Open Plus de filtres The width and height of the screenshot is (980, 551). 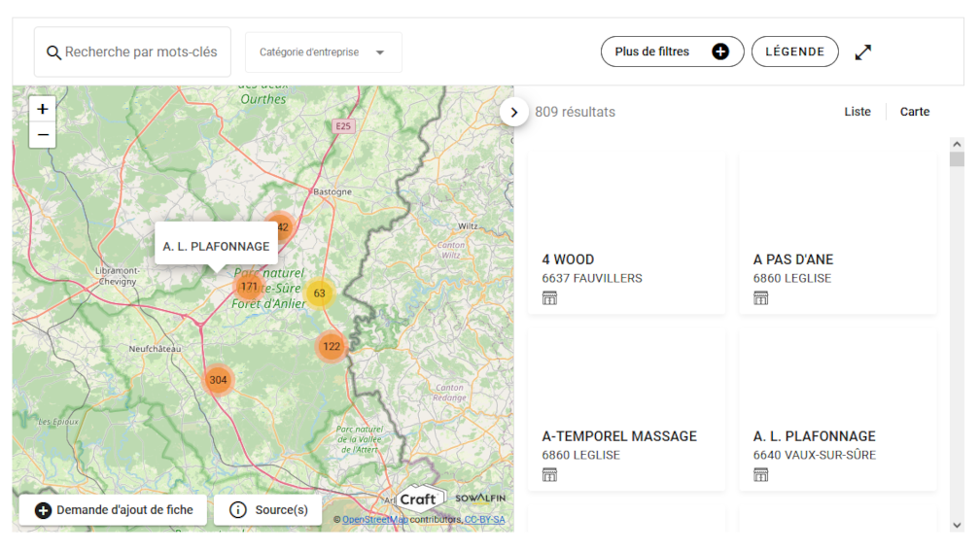(673, 52)
